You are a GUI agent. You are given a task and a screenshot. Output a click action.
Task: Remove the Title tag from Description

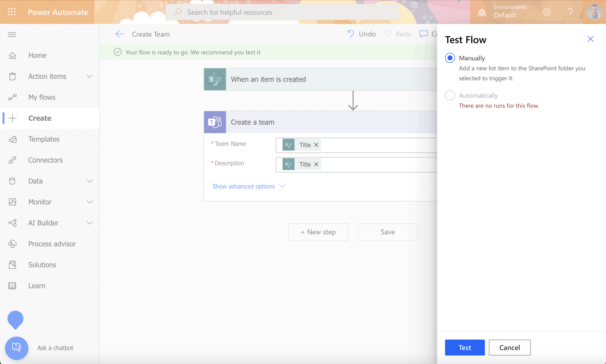click(316, 165)
